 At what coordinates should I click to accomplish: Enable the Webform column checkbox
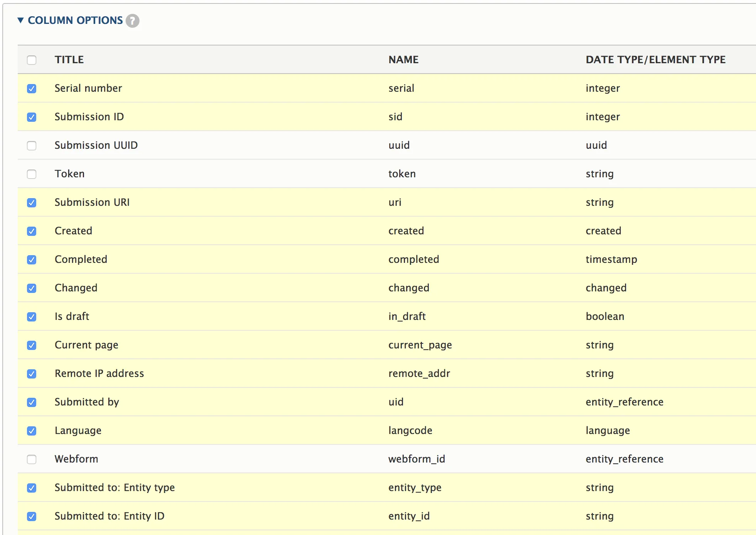pos(32,459)
